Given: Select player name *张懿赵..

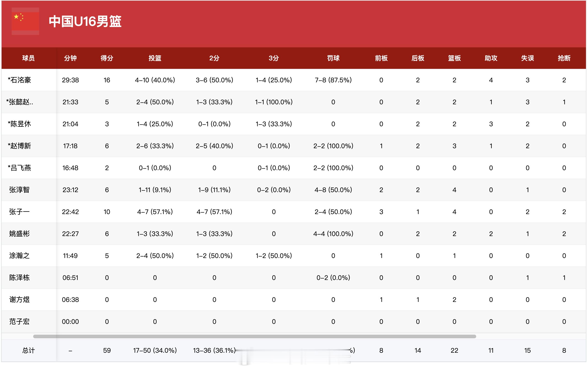Looking at the screenshot, I should click(19, 102).
